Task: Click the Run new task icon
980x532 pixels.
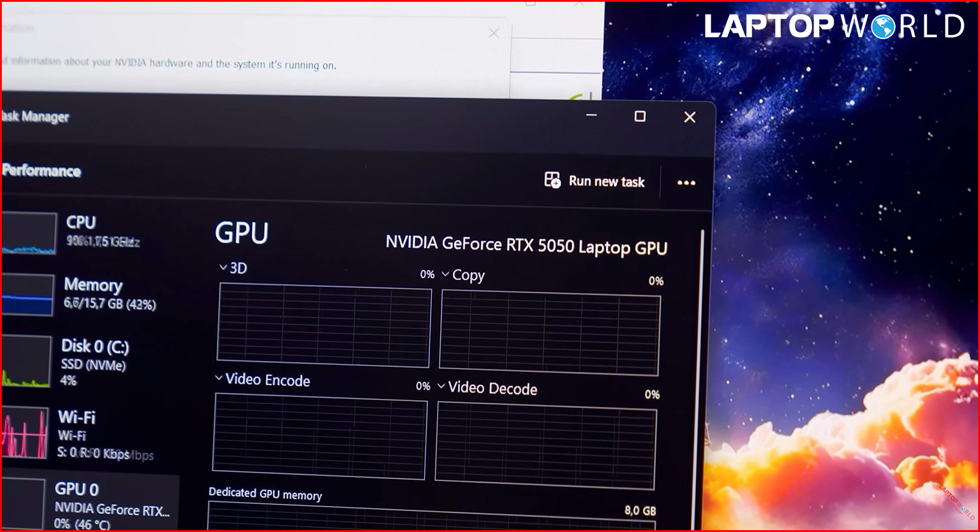Action: point(552,180)
